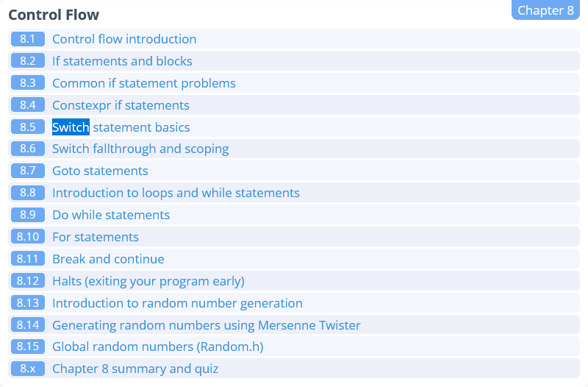Open Global random numbers (Random.h) lesson
The height and width of the screenshot is (387, 588).
pos(157,347)
